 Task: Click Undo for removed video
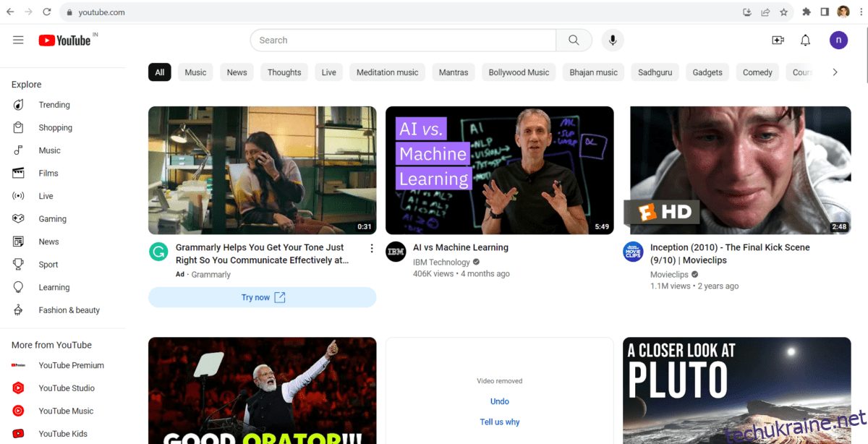(x=500, y=401)
